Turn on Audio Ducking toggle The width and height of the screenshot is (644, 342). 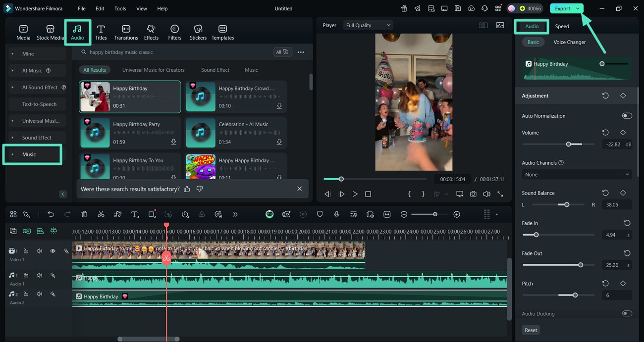[627, 314]
